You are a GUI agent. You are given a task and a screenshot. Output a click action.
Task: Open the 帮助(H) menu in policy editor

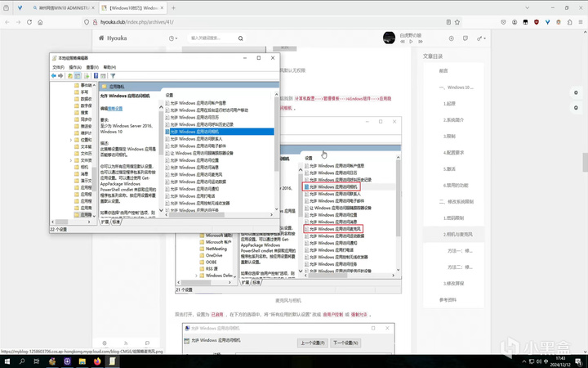(x=109, y=67)
